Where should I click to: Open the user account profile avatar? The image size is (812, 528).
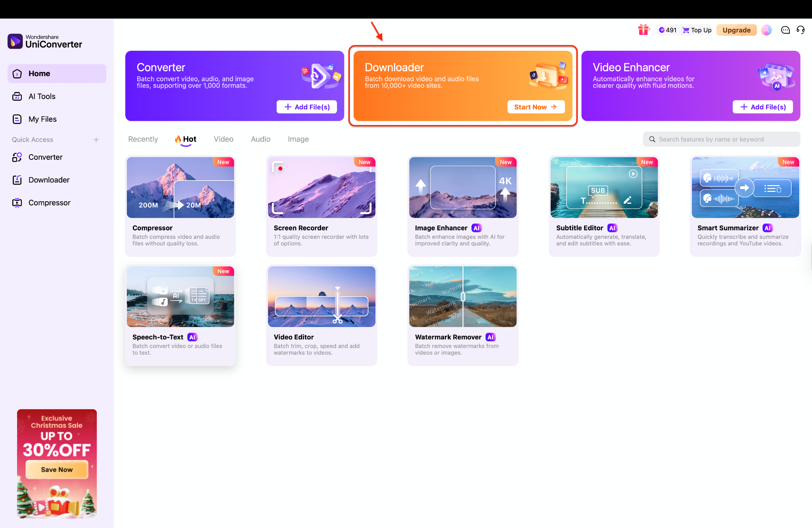coord(766,30)
